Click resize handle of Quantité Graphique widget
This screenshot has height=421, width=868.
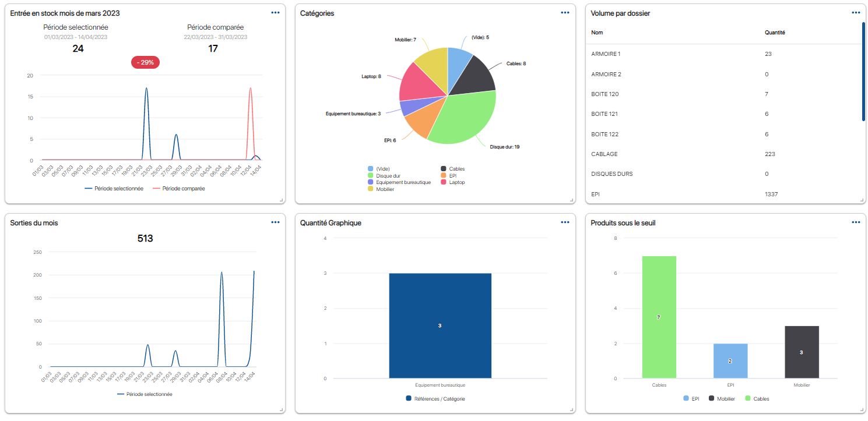click(571, 410)
